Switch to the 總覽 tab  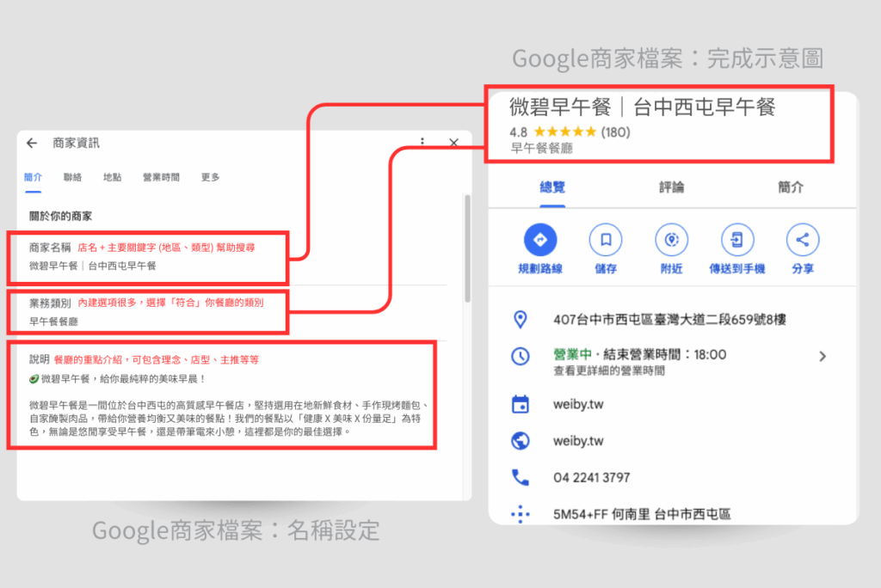[551, 187]
